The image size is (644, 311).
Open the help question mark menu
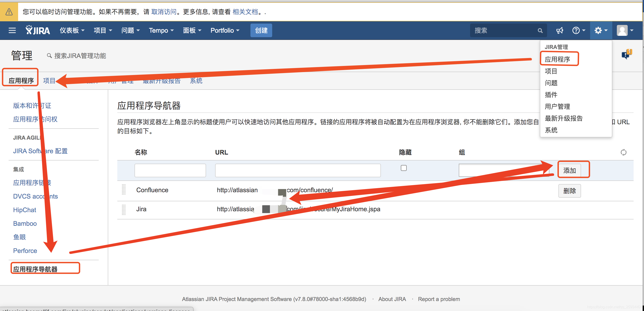(x=579, y=31)
